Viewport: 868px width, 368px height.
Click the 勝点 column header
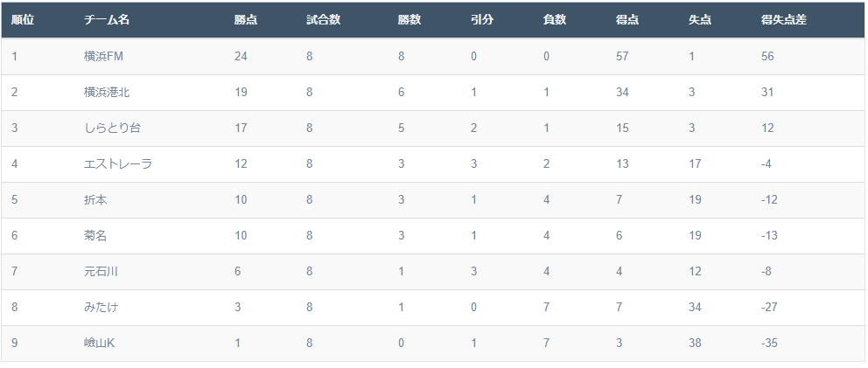[246, 20]
